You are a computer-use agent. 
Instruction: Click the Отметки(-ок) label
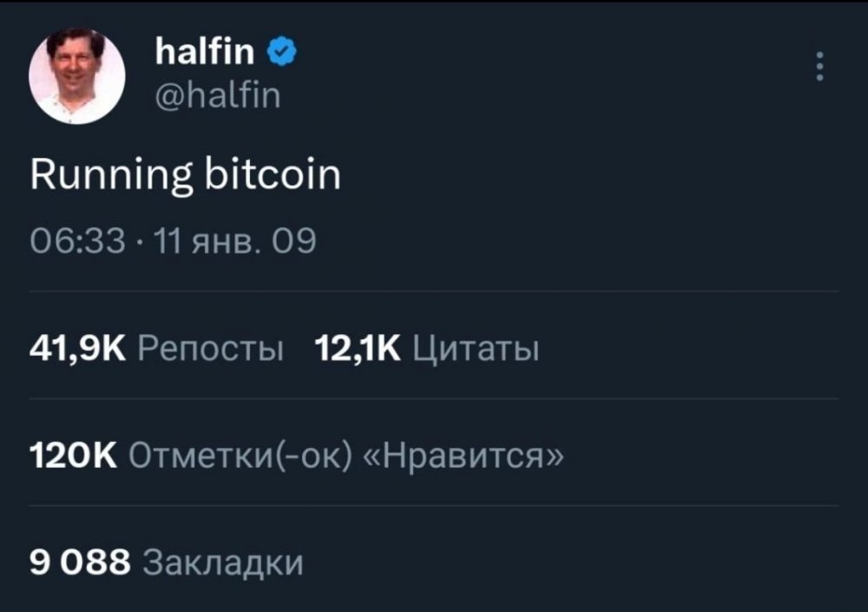pyautogui.click(x=240, y=455)
